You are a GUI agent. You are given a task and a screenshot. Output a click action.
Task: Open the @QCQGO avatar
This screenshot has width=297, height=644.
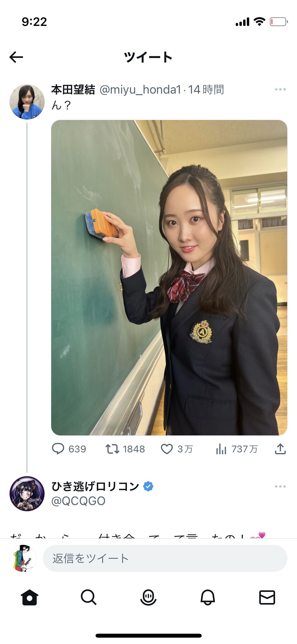27,494
